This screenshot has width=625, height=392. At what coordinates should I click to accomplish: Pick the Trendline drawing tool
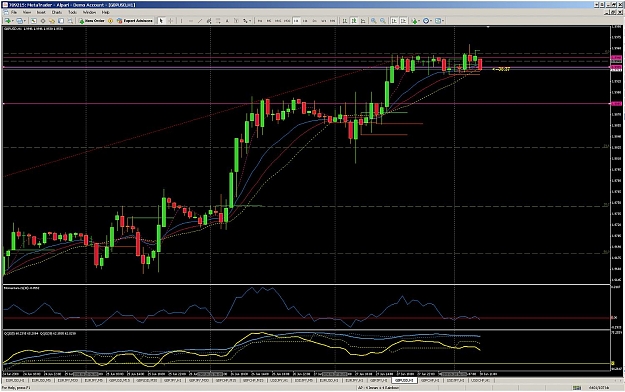pos(200,21)
